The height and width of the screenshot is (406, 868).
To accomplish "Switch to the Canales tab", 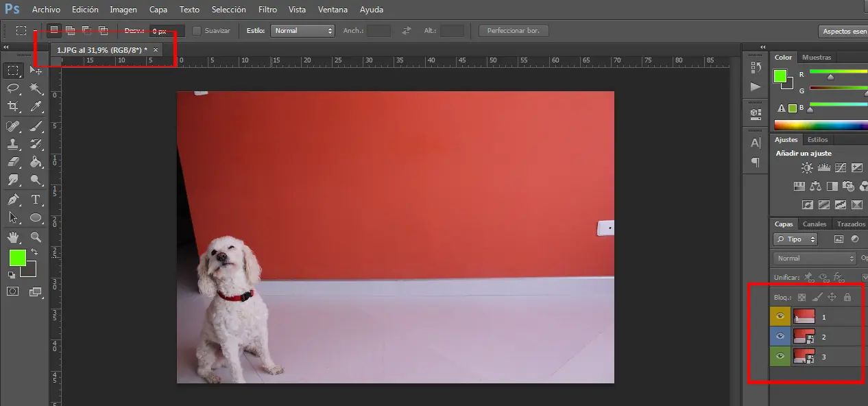I will [x=815, y=224].
